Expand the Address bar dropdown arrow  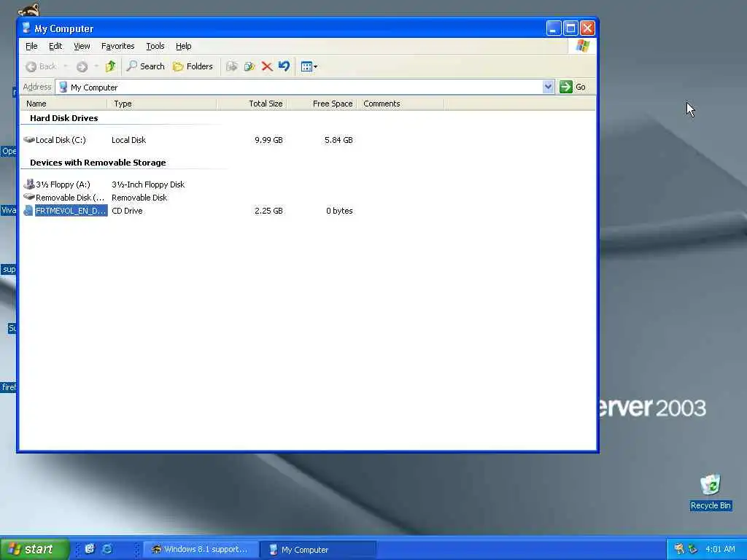pyautogui.click(x=548, y=87)
